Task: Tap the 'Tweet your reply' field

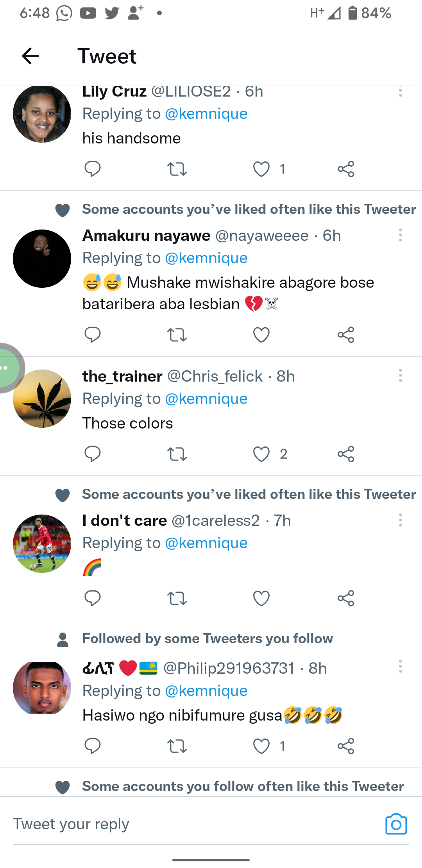Action: (x=188, y=824)
